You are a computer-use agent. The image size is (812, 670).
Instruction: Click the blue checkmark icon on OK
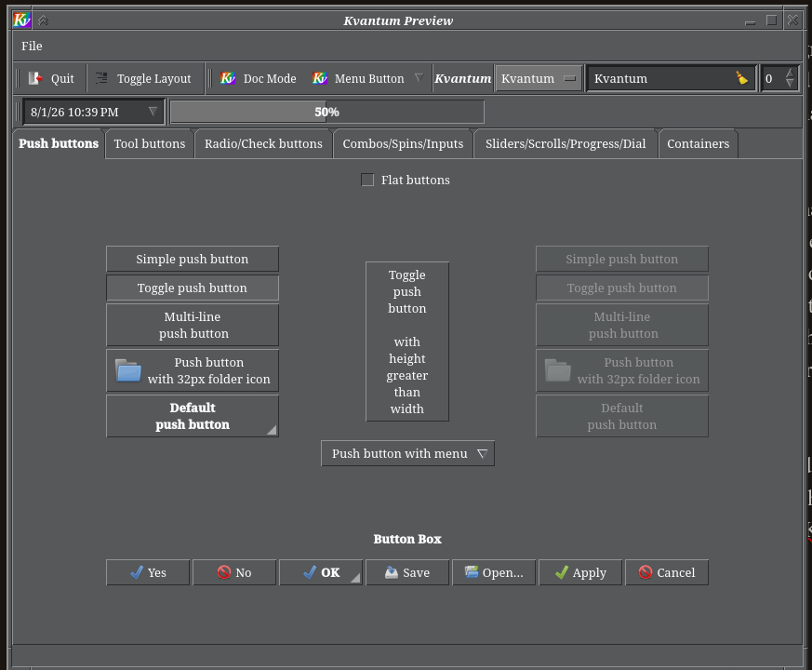tap(309, 572)
